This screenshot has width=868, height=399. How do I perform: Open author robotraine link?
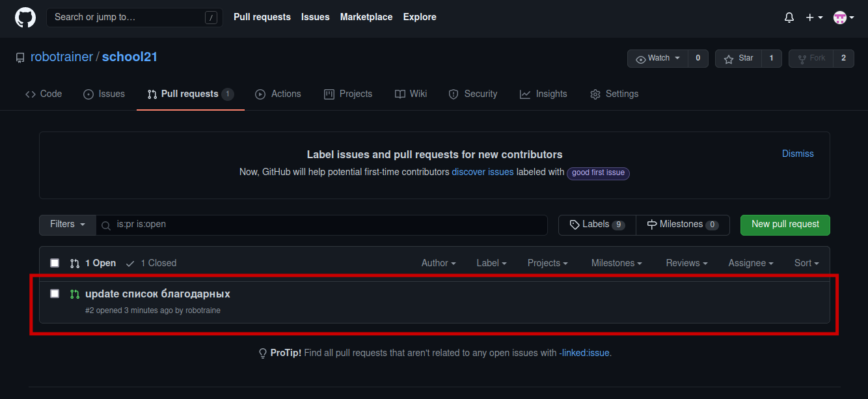click(203, 310)
